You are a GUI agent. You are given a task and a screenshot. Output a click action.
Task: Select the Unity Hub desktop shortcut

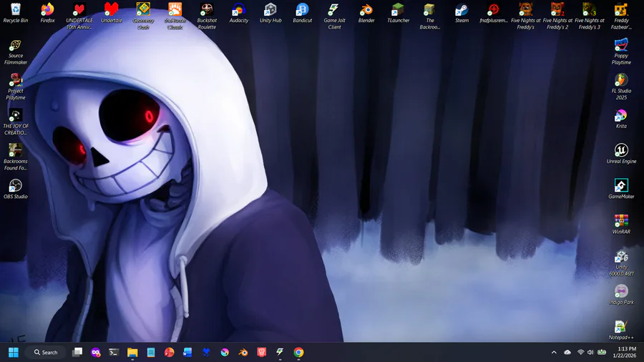pyautogui.click(x=270, y=13)
